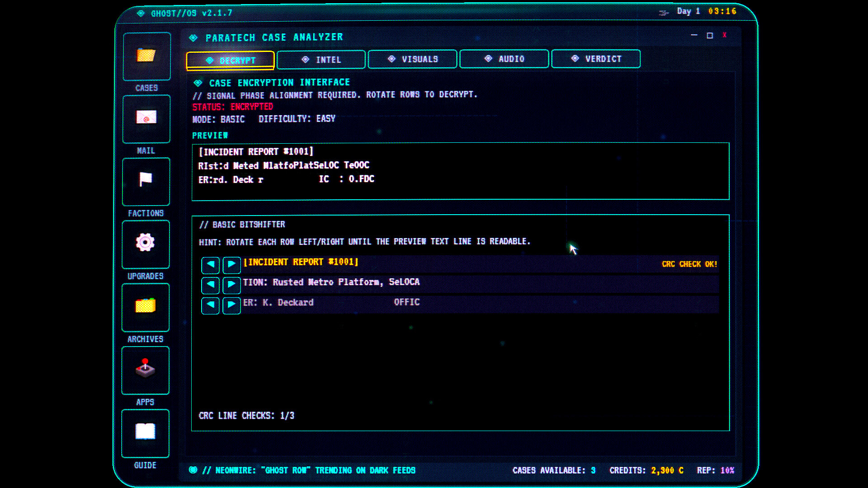Rotate K. Deckard row left
The width and height of the screenshot is (868, 488).
pyautogui.click(x=210, y=305)
